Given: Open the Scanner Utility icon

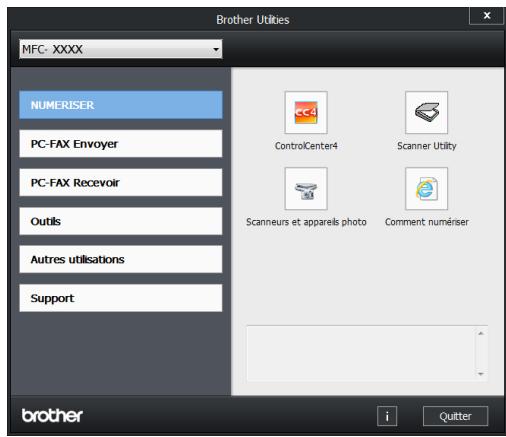Looking at the screenshot, I should (x=426, y=113).
